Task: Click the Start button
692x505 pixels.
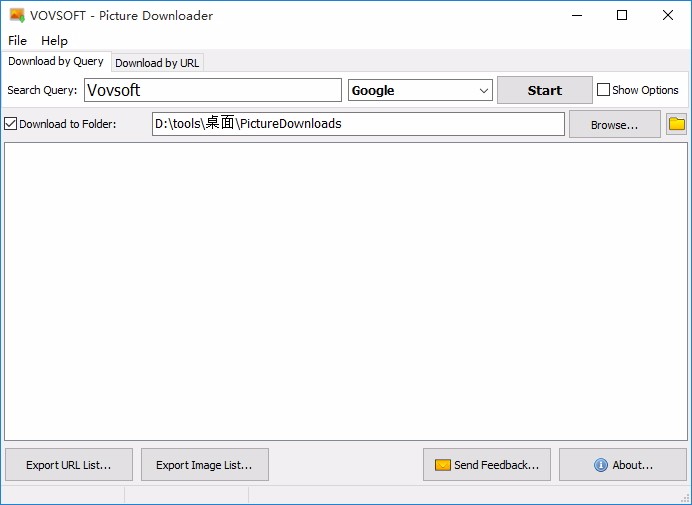Action: [545, 90]
